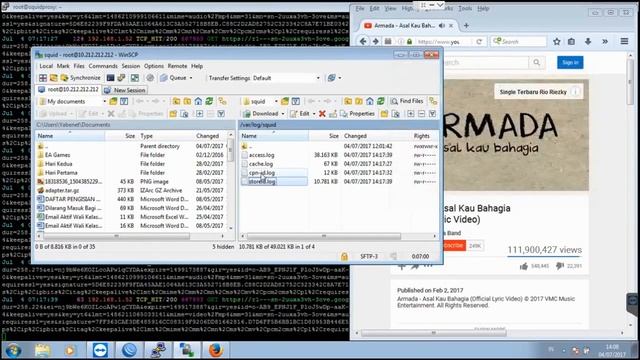Bookmark page with Firefox star icon
This screenshot has height=360, width=640.
coord(556,42)
